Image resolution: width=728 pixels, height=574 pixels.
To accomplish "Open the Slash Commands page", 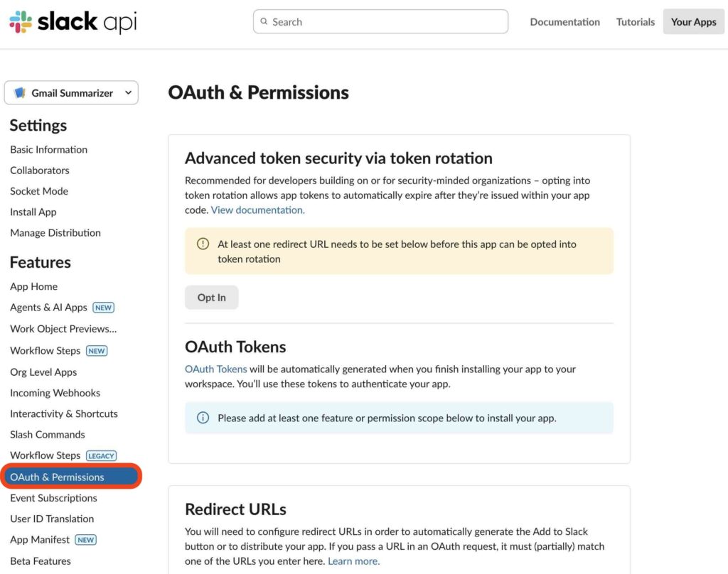I will click(x=47, y=434).
